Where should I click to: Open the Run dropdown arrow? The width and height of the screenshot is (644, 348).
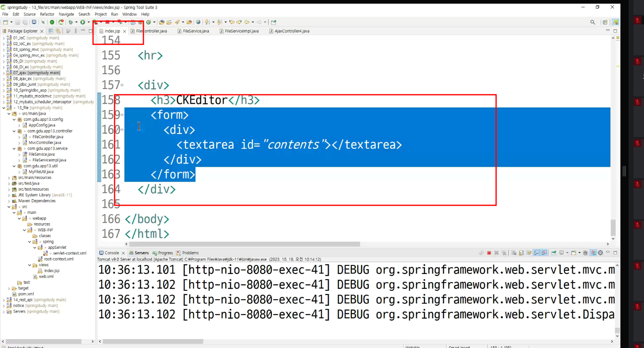(x=89, y=22)
